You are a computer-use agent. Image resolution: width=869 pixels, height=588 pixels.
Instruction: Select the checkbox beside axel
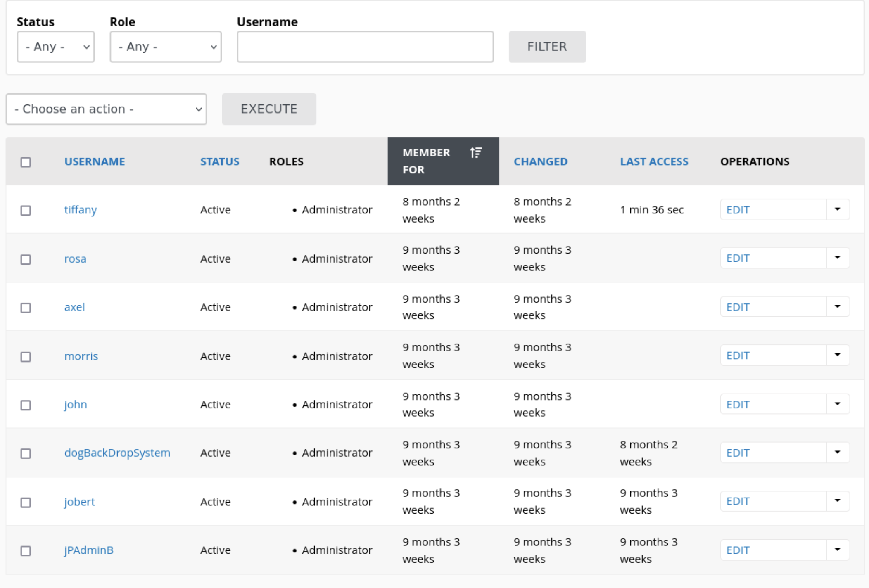coord(26,308)
